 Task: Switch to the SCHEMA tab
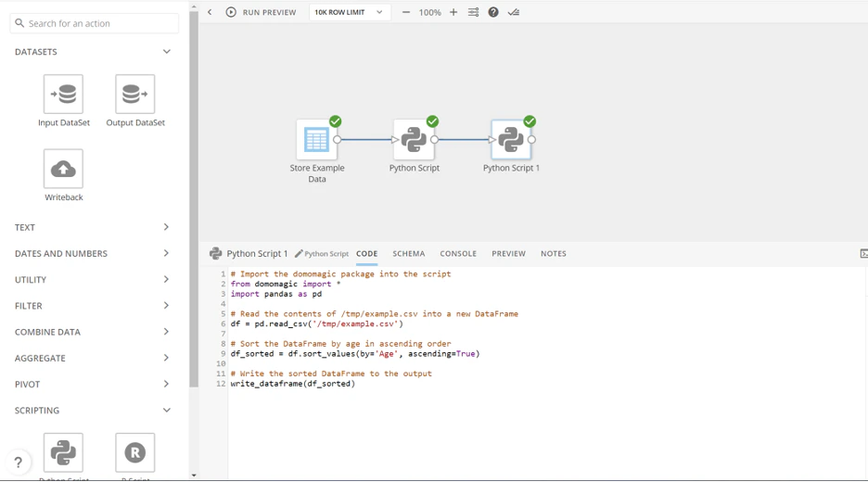point(409,253)
